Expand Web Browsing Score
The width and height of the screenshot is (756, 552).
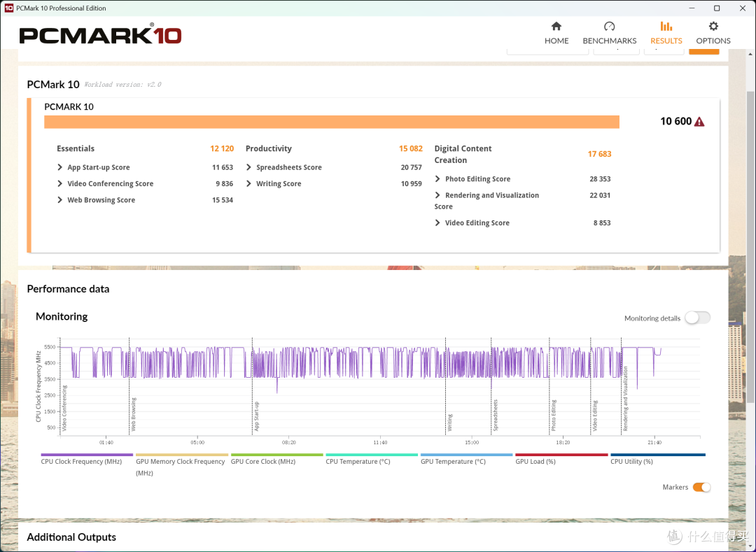click(x=59, y=200)
